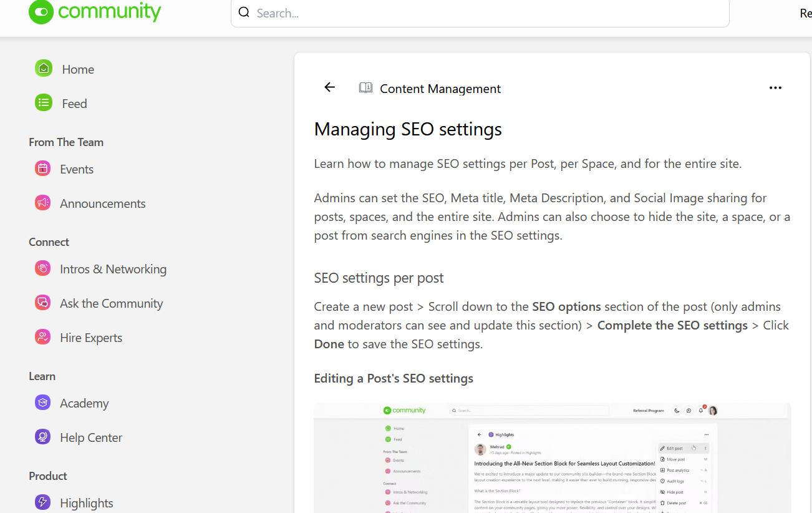Open Ask the Community via its icon

(x=42, y=303)
